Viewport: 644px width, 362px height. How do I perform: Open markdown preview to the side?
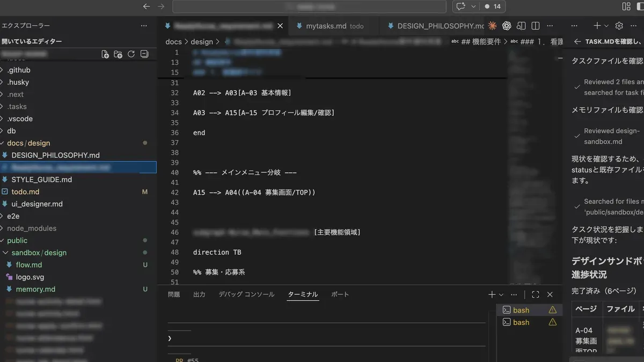[x=521, y=26]
